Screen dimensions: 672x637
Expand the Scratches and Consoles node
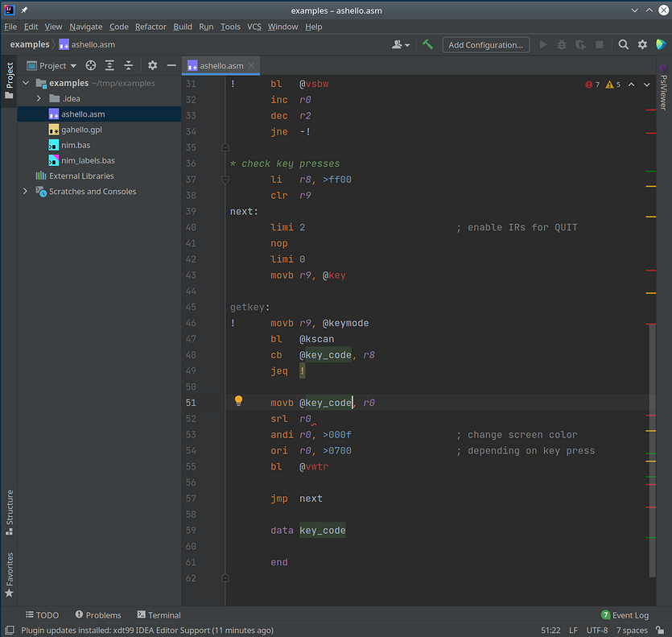pos(25,191)
